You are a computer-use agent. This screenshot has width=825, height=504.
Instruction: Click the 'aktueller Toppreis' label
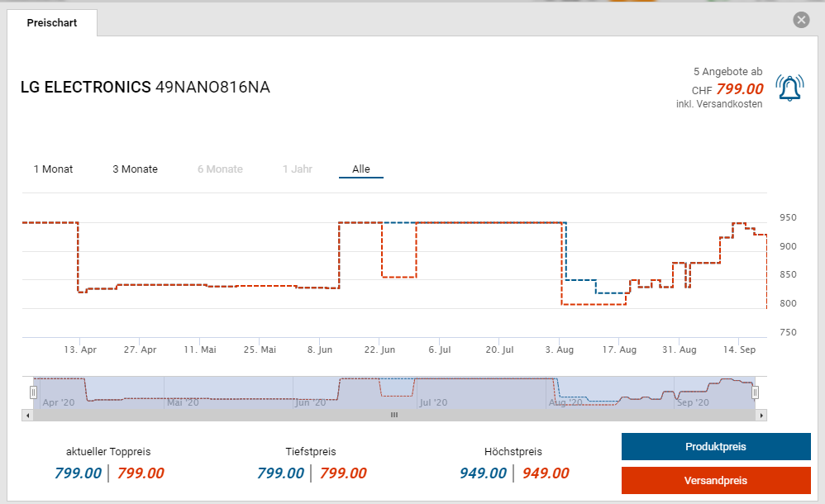108,451
